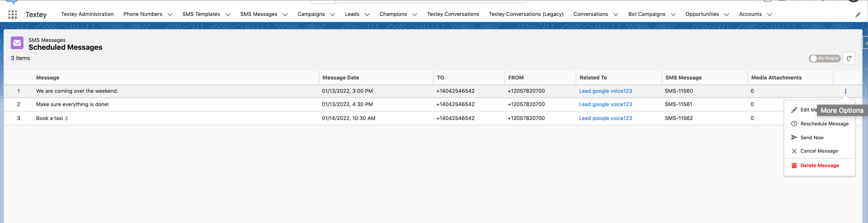868x223 pixels.
Task: Click the Textey app name
Action: [x=36, y=15]
